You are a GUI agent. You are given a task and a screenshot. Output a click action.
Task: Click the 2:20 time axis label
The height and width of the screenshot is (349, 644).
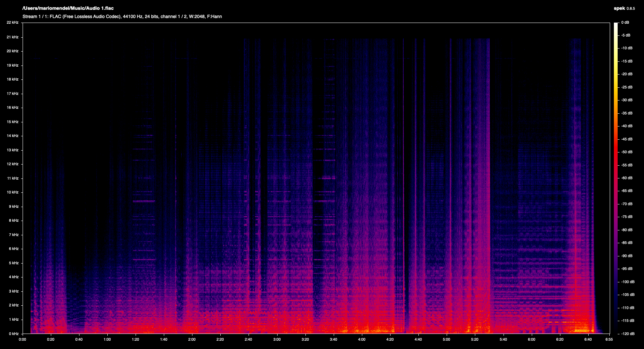[x=220, y=340]
